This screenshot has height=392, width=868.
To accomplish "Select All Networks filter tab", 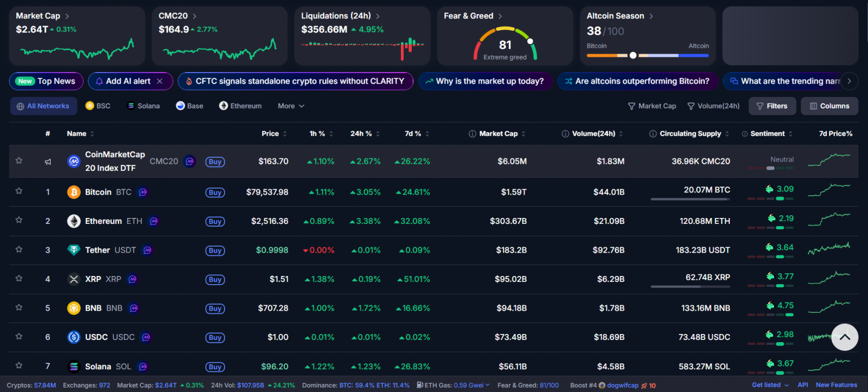I will 43,106.
